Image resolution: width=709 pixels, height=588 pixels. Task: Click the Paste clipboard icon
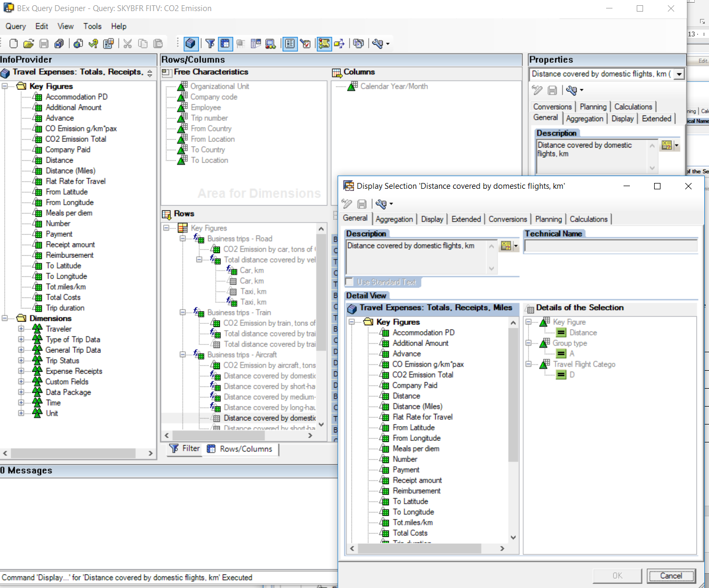(x=158, y=44)
